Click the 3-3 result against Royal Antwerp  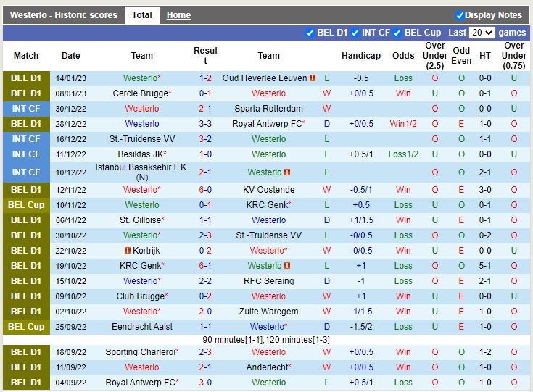(x=205, y=124)
